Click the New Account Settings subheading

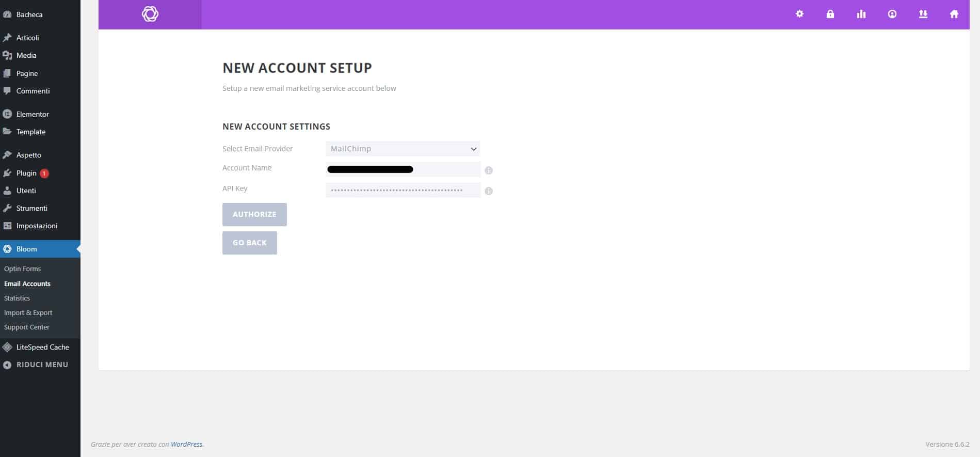pyautogui.click(x=276, y=127)
